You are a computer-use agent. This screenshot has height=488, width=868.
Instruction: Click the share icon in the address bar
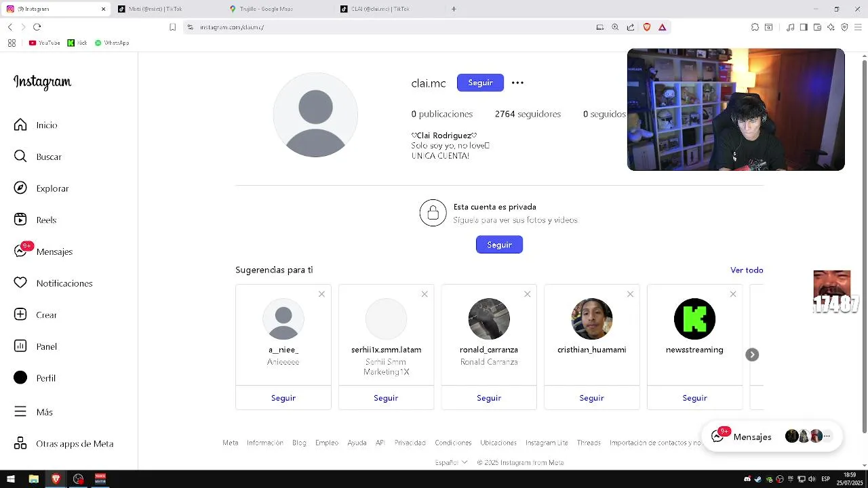(x=631, y=27)
